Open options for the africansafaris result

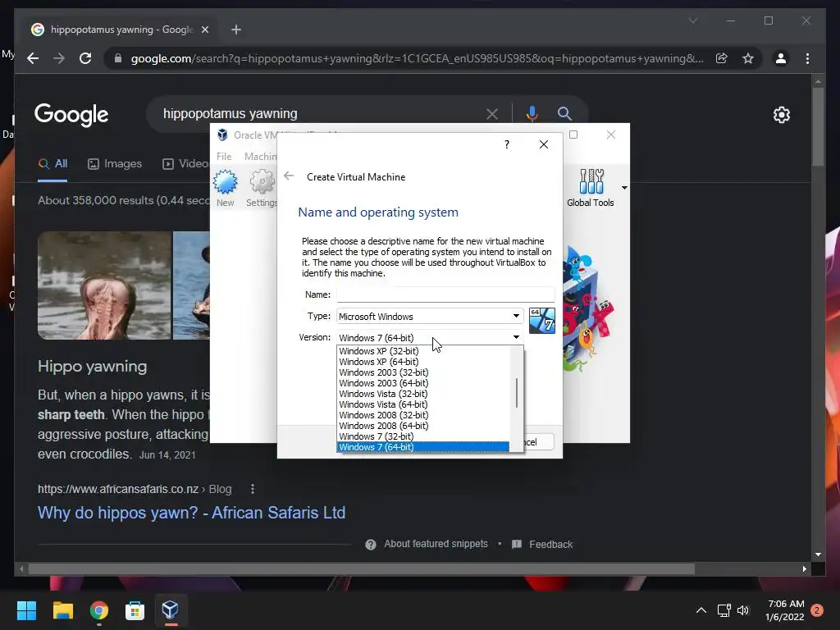[x=253, y=489]
